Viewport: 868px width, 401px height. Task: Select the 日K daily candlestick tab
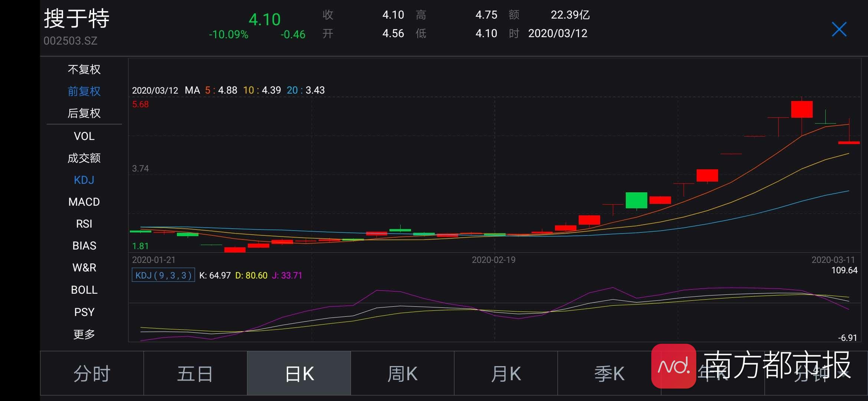tap(299, 374)
